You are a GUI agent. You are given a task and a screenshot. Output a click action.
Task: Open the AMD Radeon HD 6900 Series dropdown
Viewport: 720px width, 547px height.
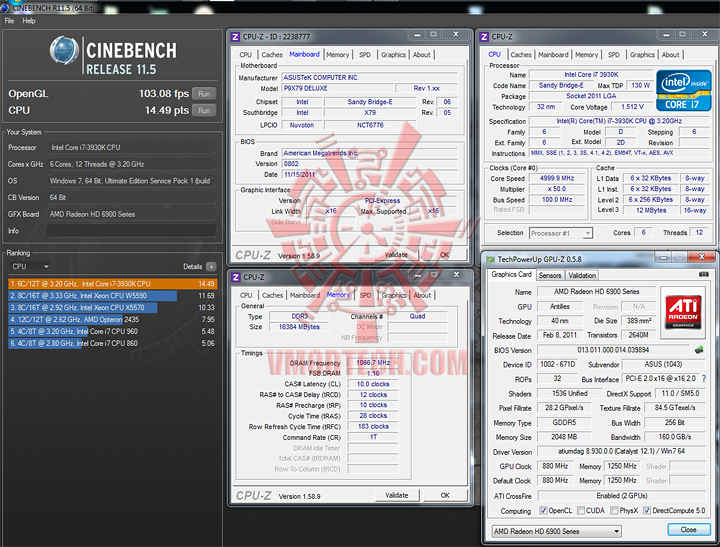(x=557, y=531)
